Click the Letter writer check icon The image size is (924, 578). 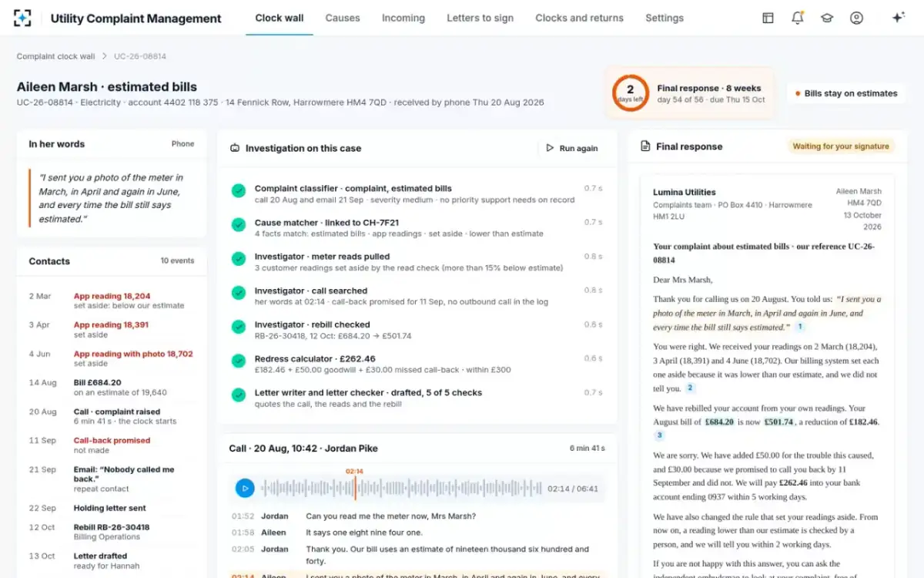click(x=239, y=395)
